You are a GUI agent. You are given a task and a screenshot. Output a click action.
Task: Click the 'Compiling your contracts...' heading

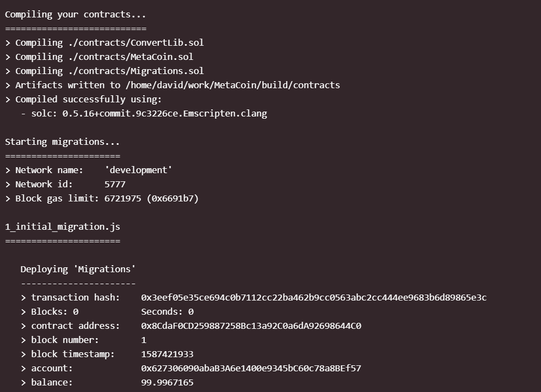coord(76,14)
